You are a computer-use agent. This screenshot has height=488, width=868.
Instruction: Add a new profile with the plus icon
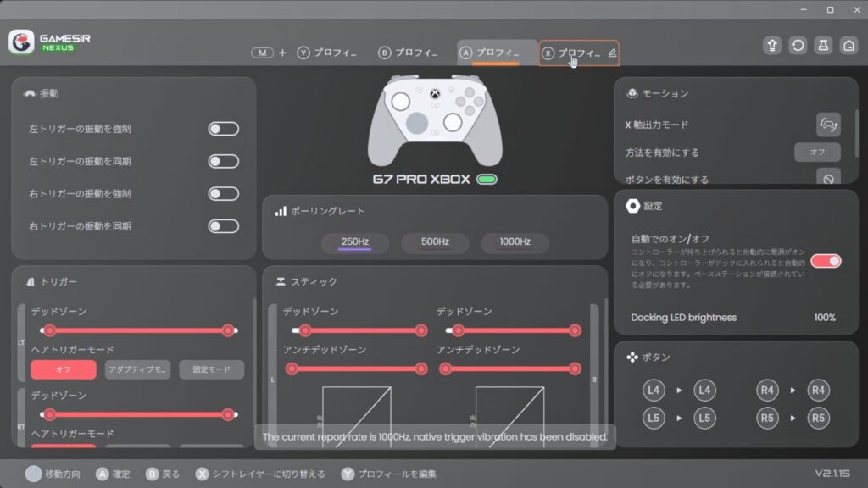(x=283, y=53)
